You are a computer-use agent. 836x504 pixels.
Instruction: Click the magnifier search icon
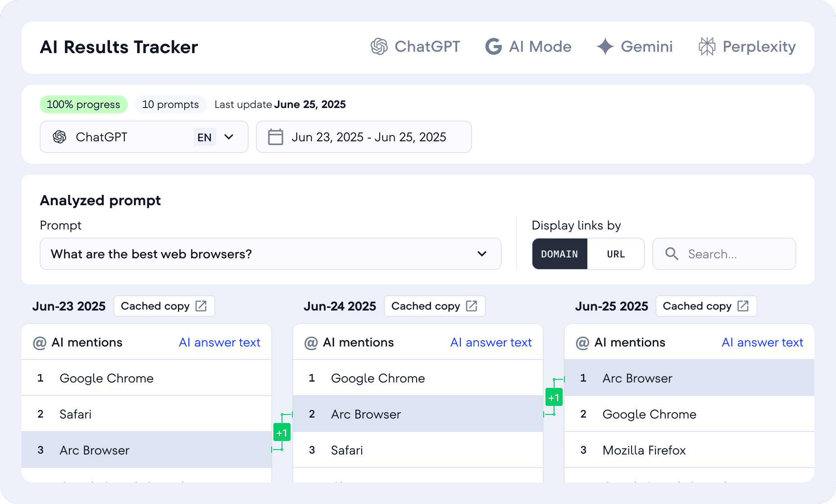[672, 254]
